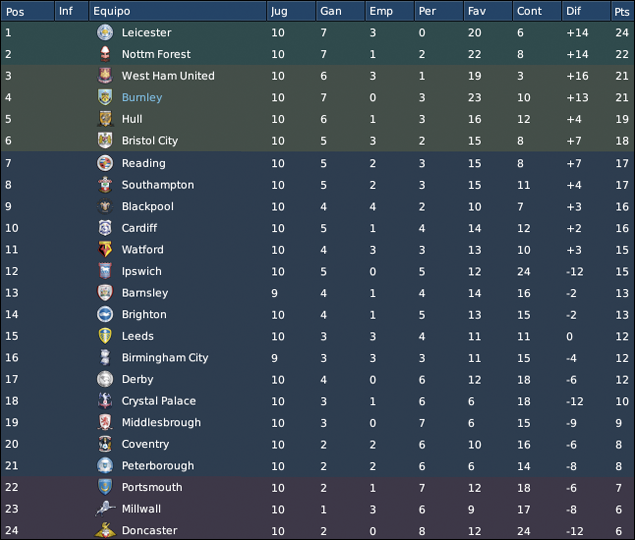The image size is (635, 540).
Task: Click the Burnley club crest icon
Action: point(105,97)
